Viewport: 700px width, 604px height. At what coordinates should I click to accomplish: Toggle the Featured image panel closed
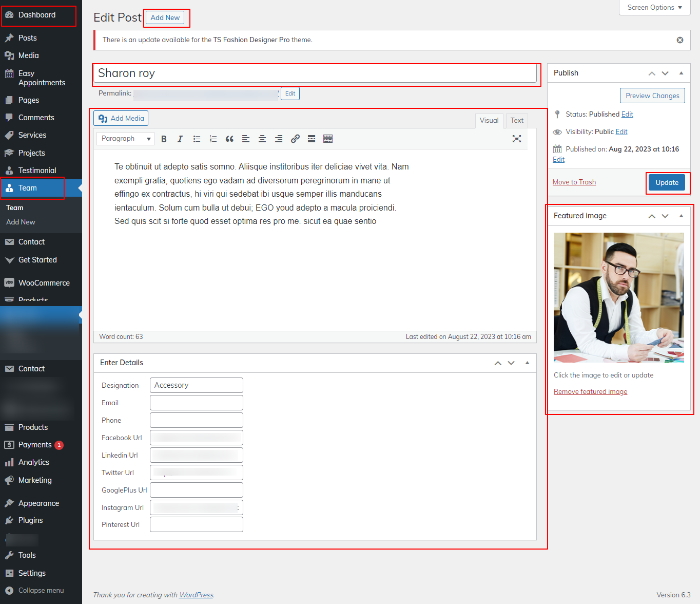coord(681,216)
